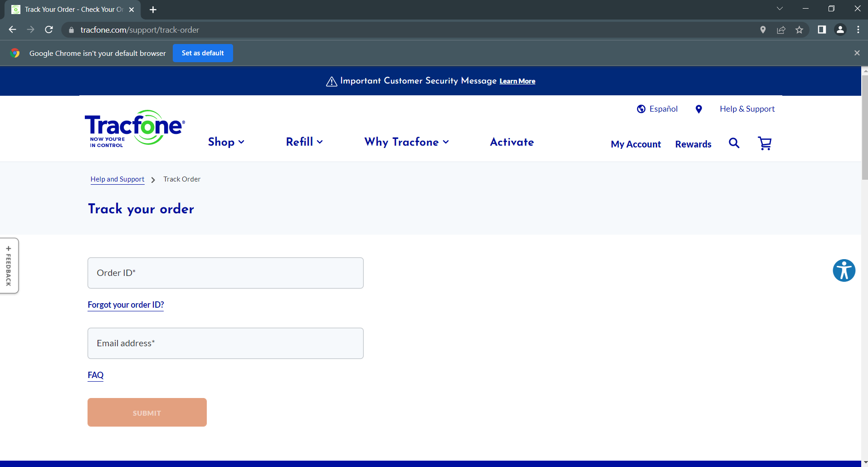868x467 pixels.
Task: Click inside the Order ID field
Action: (x=225, y=273)
